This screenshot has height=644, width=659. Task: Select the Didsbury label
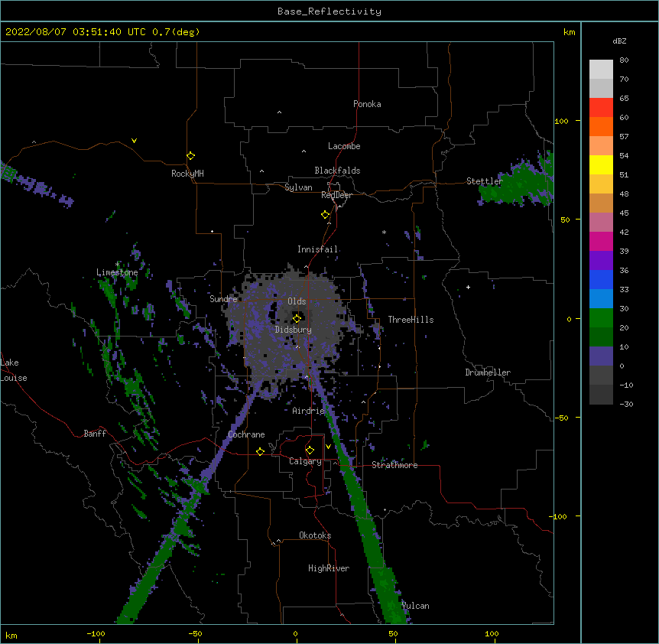pos(294,330)
